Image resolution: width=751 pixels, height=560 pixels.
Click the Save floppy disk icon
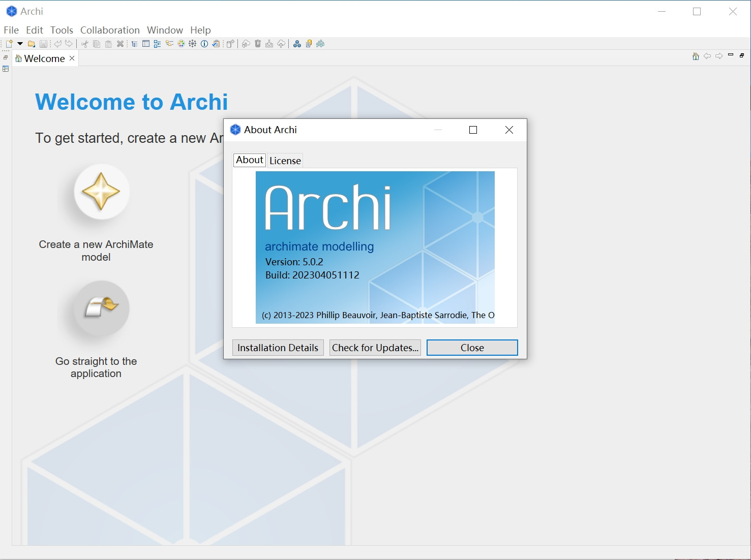pyautogui.click(x=43, y=44)
